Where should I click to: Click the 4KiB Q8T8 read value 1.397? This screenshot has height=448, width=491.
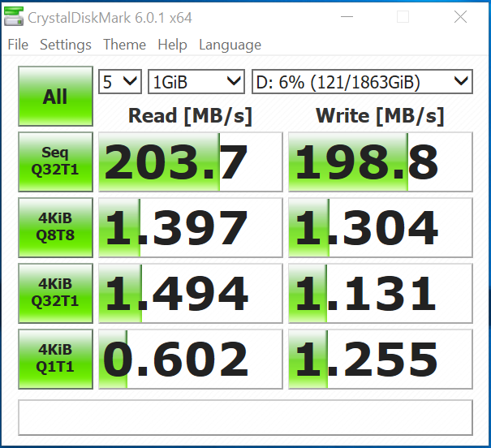coord(191,227)
